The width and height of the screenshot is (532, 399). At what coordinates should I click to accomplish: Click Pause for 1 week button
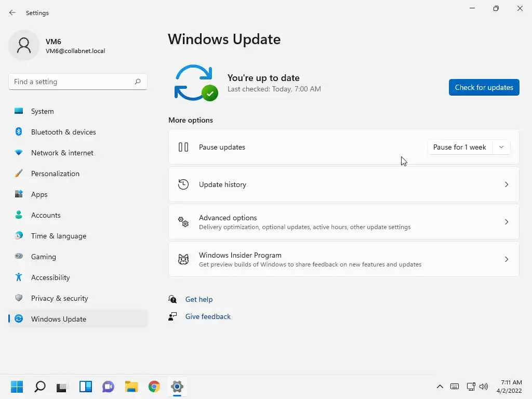click(460, 147)
